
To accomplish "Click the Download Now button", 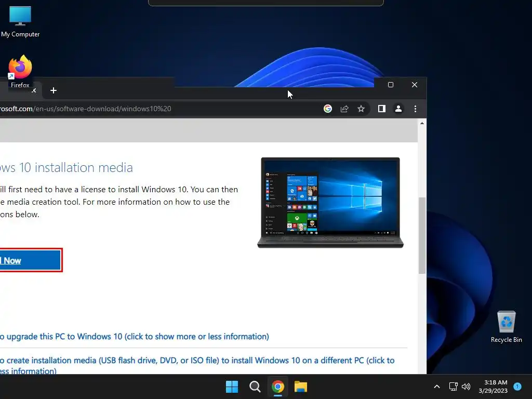I will click(x=30, y=260).
